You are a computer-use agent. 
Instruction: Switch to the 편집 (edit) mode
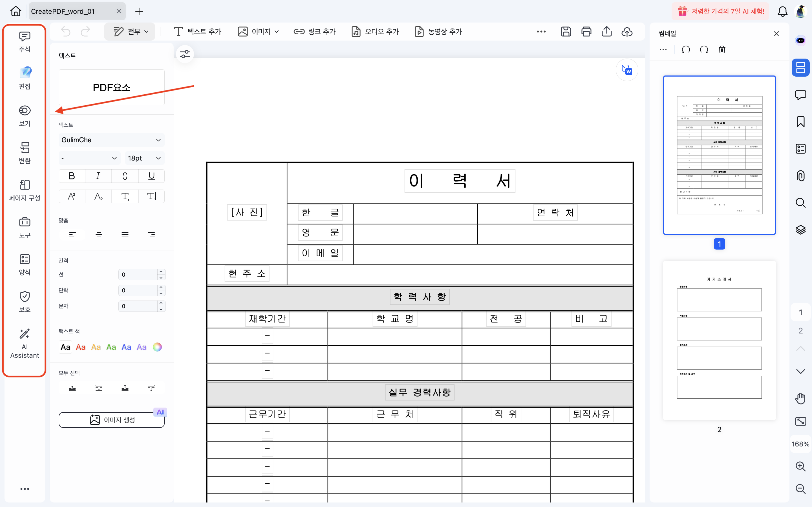tap(24, 78)
